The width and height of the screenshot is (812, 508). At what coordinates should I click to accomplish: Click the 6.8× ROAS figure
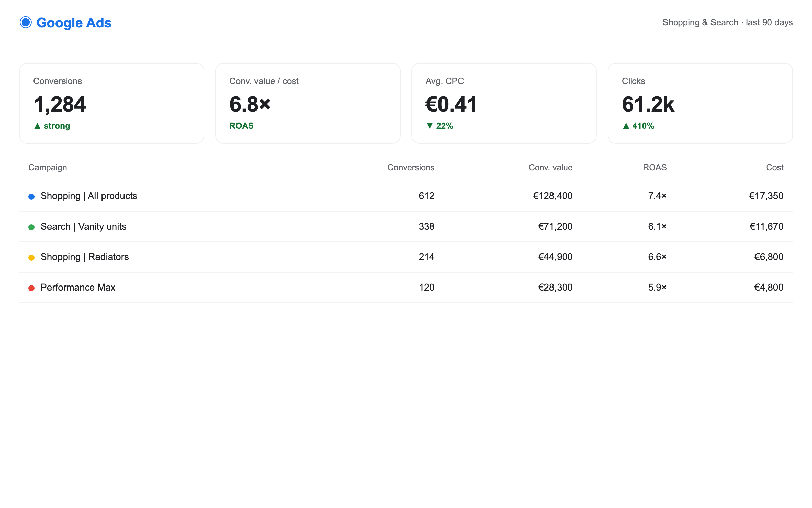coord(250,104)
